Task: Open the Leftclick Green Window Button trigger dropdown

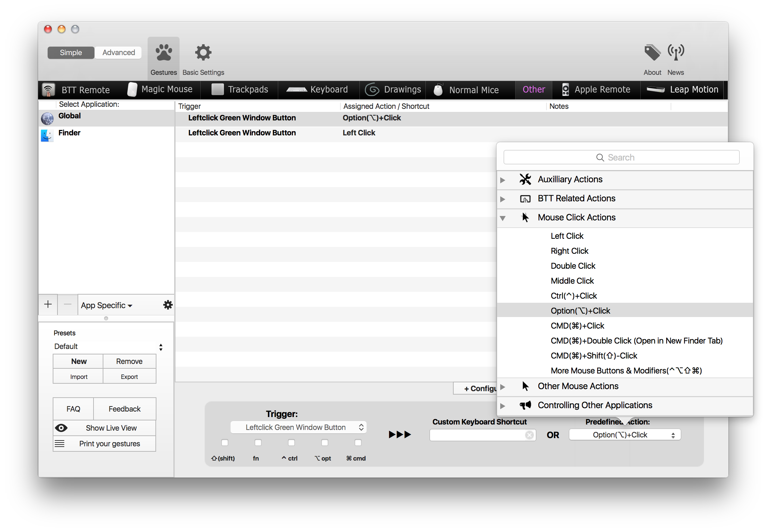Action: 298,427
